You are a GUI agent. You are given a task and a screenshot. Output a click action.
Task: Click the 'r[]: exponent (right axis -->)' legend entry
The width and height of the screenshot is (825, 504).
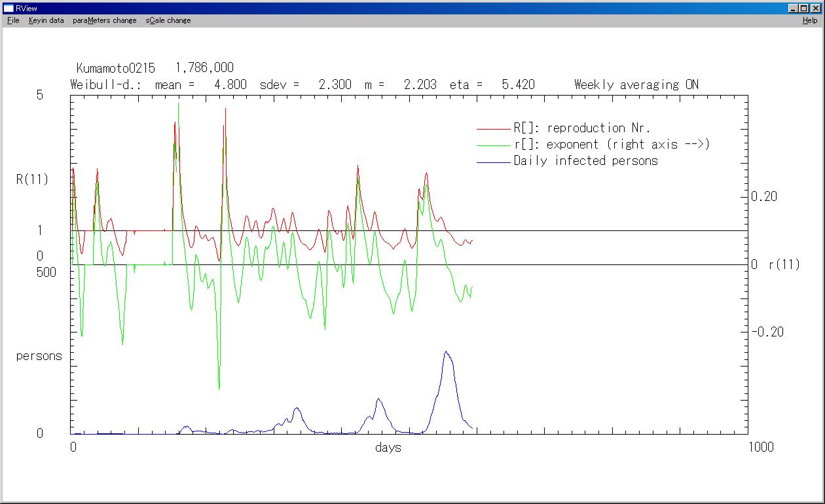[612, 144]
